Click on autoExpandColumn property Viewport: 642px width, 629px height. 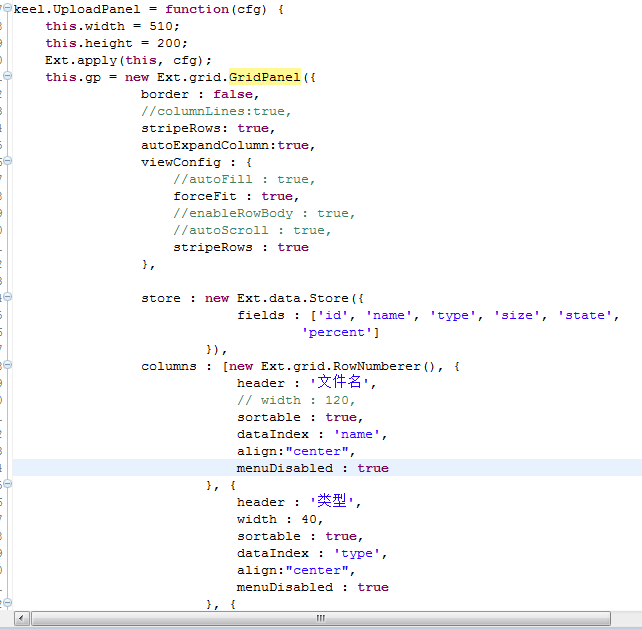coord(208,145)
